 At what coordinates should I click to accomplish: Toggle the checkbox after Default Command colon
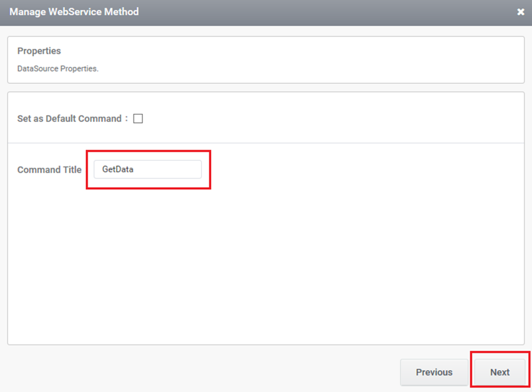point(138,119)
